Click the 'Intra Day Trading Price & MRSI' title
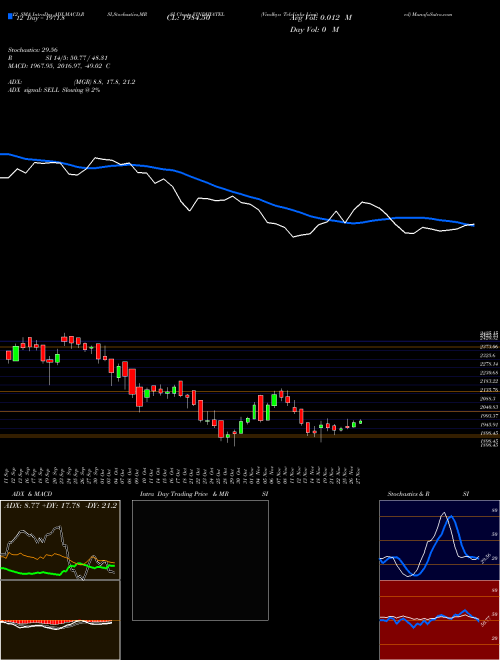This screenshot has width=500, height=660. 205,494
